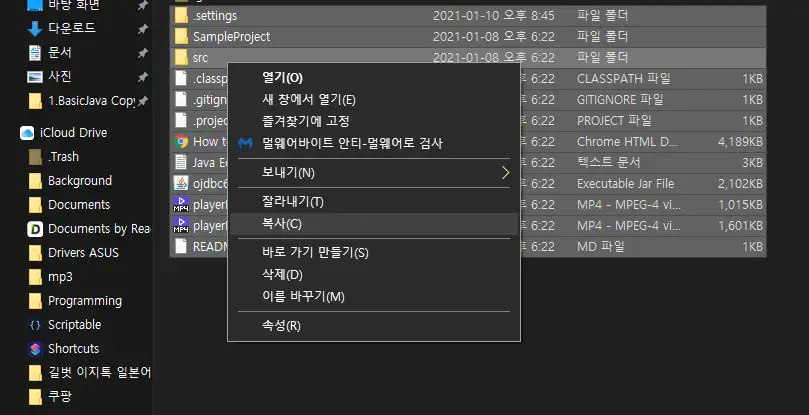Image resolution: width=809 pixels, height=415 pixels.
Task: Click the .settings folder icon
Action: (181, 16)
